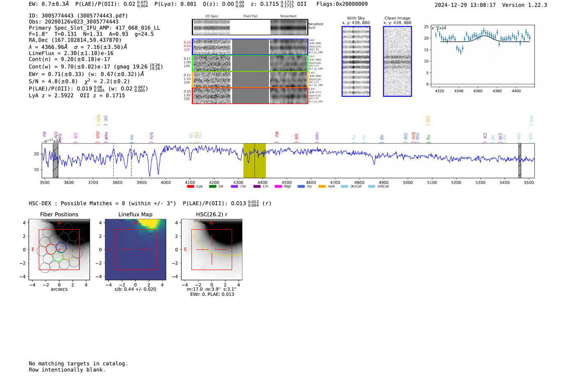
Task: Click the gray hatched band near 3550
Action: [x=56, y=161]
